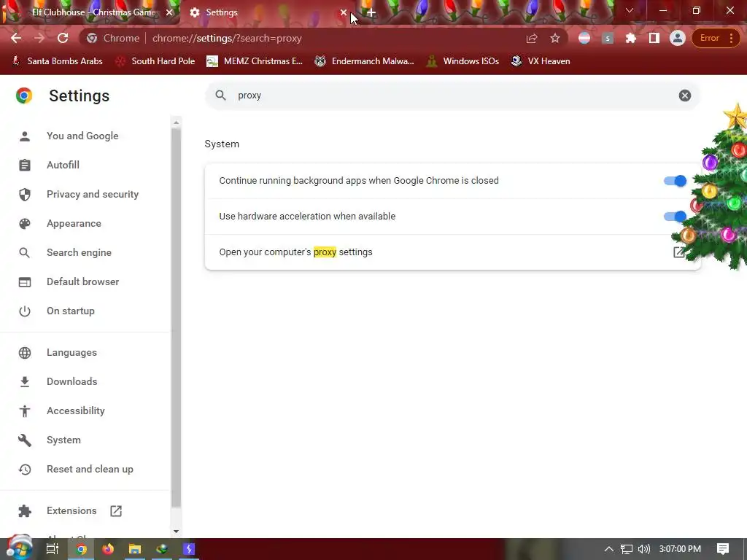Image resolution: width=747 pixels, height=560 pixels.
Task: Bookmark this tab with the star icon
Action: (x=555, y=38)
